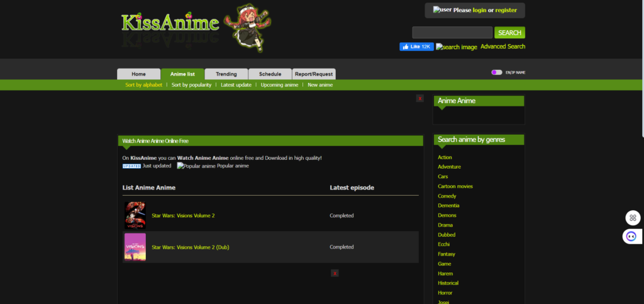Select the Adventure genre
This screenshot has width=644, height=304.
[x=449, y=167]
